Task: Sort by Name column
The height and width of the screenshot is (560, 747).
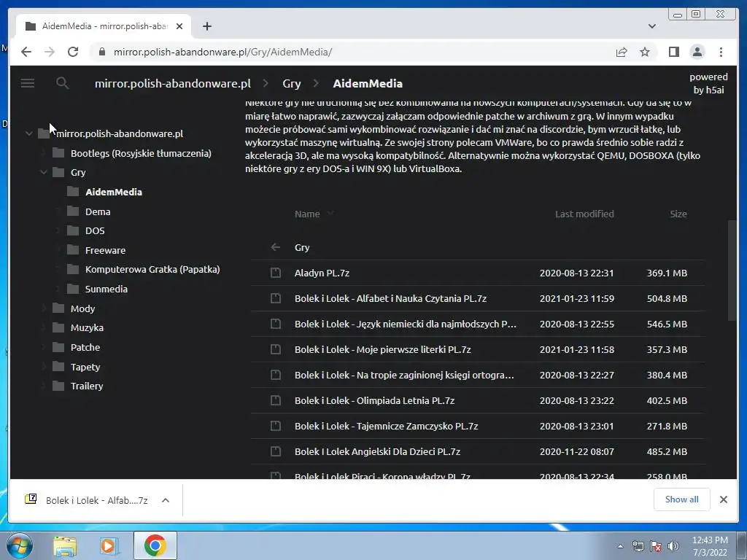Action: pos(307,214)
